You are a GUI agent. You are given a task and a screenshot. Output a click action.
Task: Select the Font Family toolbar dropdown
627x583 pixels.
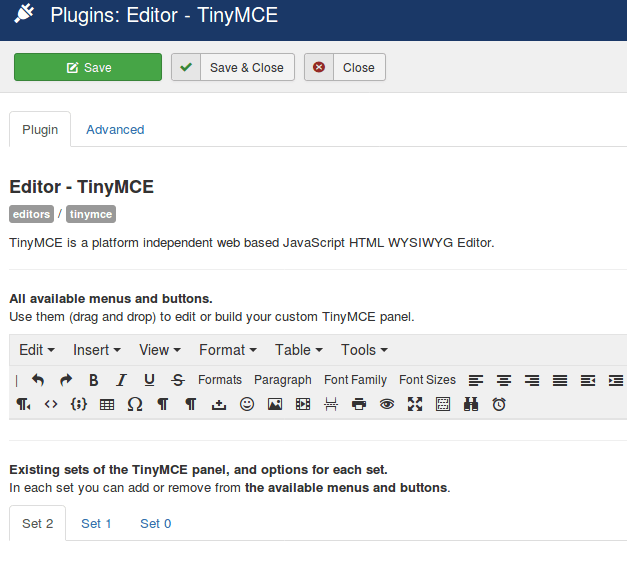click(355, 380)
